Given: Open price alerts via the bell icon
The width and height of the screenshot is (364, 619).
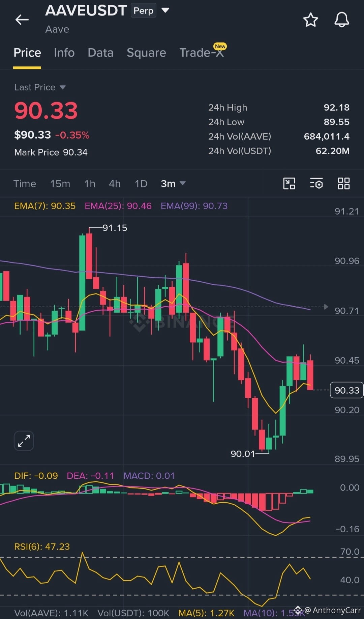Looking at the screenshot, I should (341, 20).
